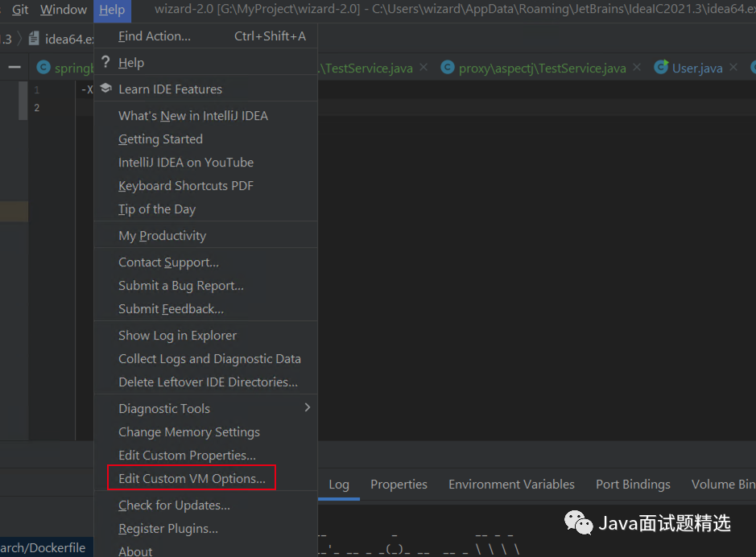Show Tip of the Day
756x557 pixels.
click(206, 209)
